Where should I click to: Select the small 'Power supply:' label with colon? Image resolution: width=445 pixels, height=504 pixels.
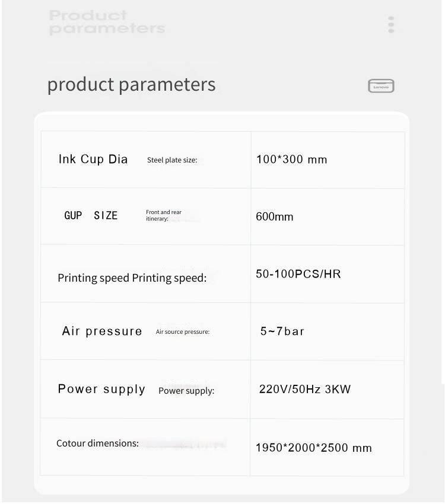(x=186, y=391)
